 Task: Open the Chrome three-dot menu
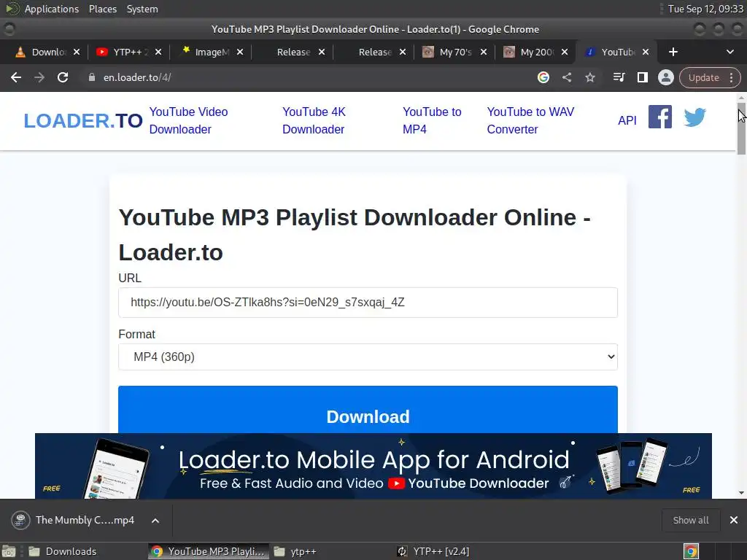point(731,77)
